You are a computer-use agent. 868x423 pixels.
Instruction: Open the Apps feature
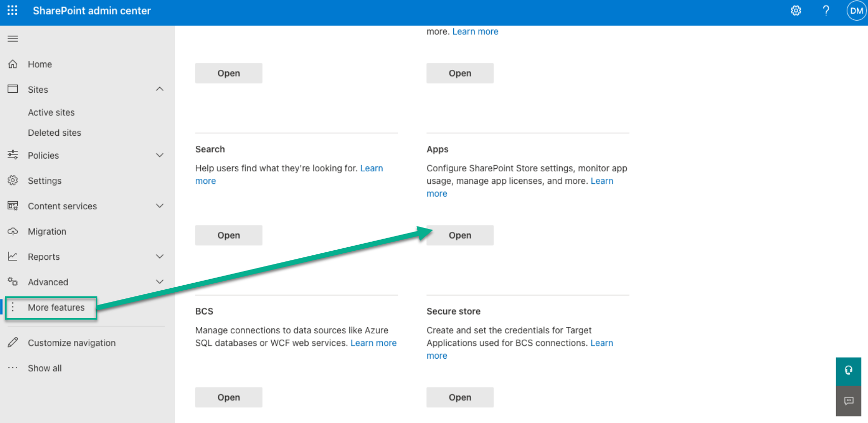click(460, 235)
